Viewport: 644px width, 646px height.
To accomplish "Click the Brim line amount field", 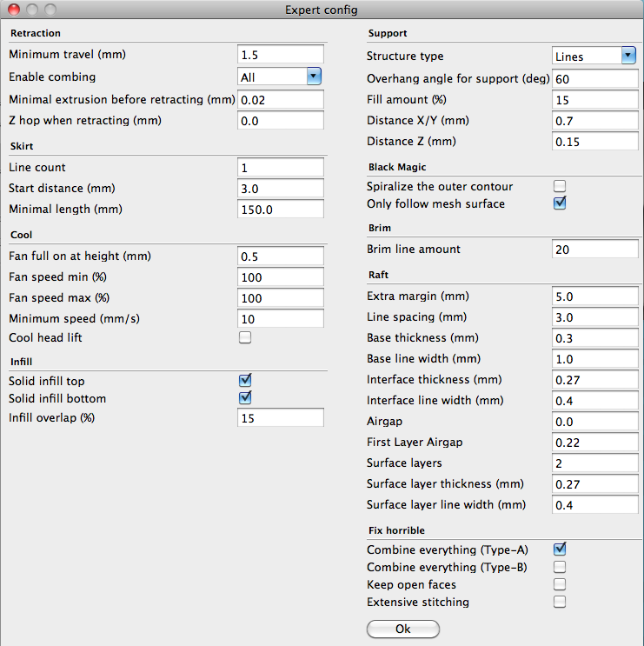I will pyautogui.click(x=594, y=250).
